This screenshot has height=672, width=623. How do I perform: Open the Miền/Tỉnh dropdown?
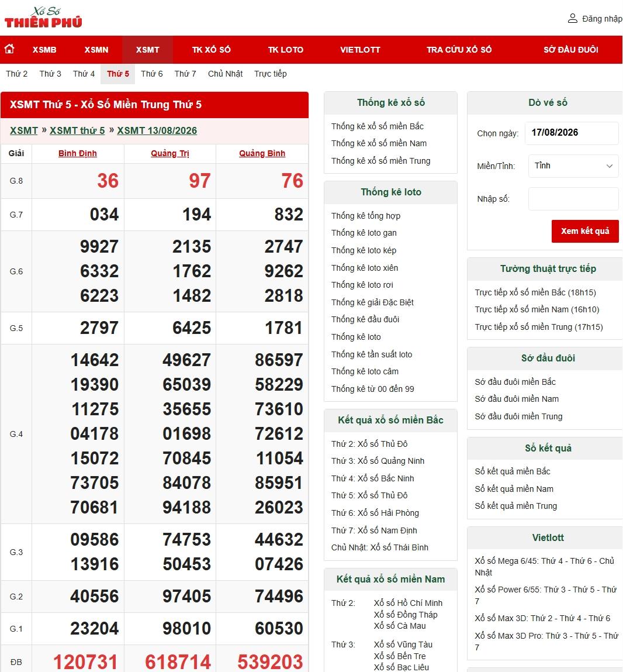point(573,166)
